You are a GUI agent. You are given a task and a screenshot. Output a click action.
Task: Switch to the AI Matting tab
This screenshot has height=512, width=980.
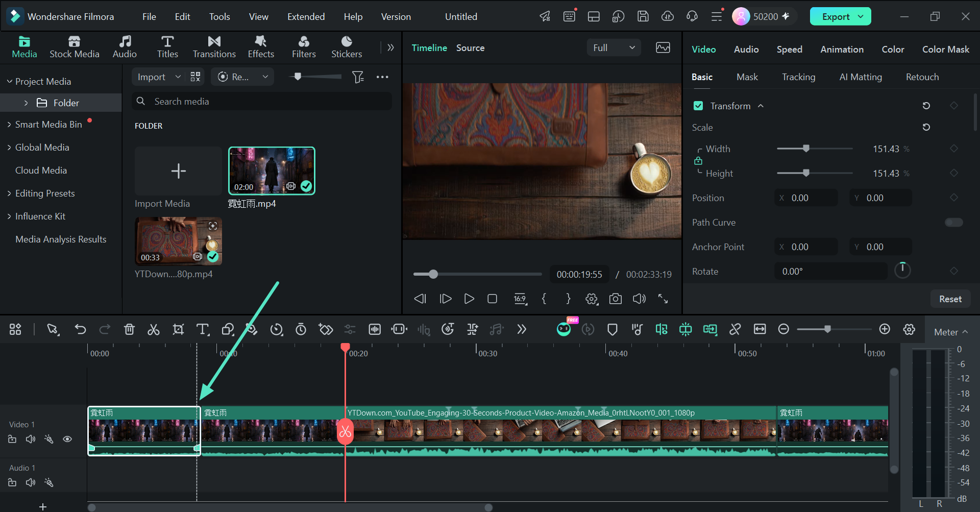coord(861,77)
